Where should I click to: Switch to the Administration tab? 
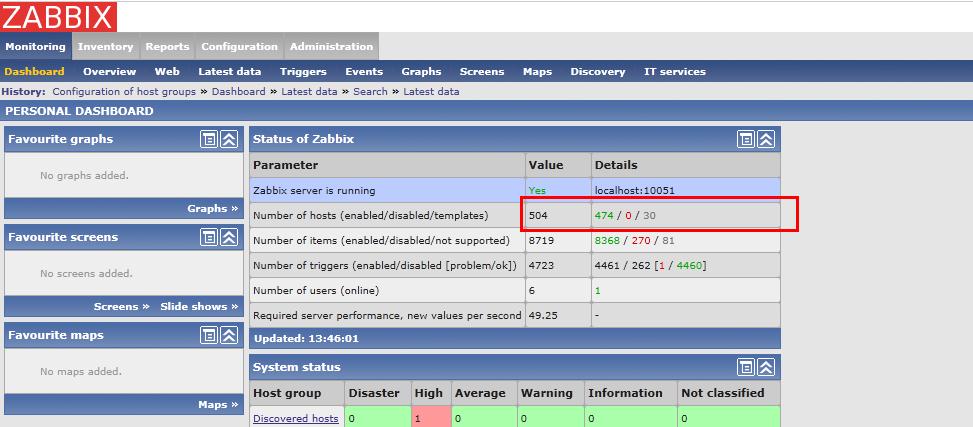(x=331, y=47)
